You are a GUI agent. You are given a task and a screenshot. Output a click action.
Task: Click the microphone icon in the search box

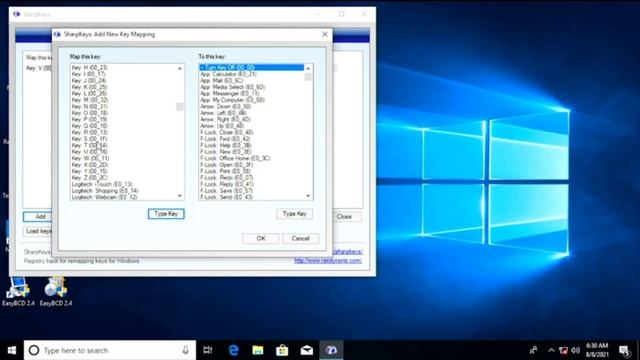[185, 350]
